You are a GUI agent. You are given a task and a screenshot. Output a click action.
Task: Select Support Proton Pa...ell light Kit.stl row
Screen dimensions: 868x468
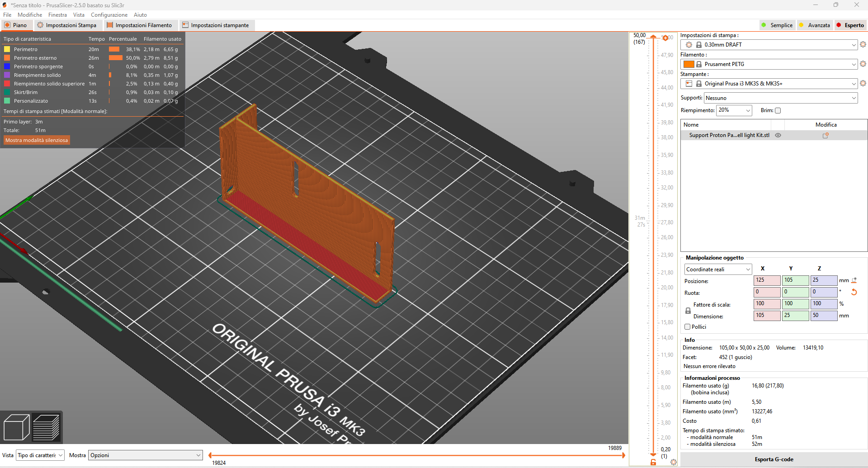[x=774, y=135]
